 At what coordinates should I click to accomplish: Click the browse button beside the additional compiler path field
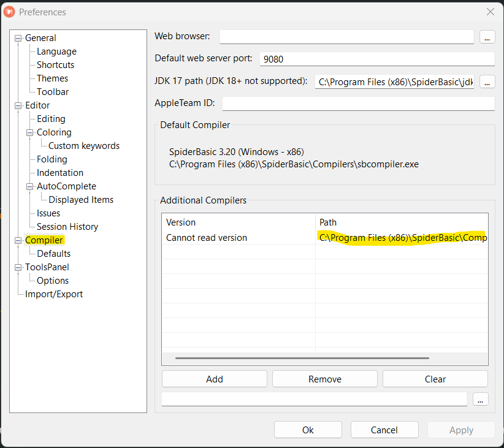pos(480,399)
